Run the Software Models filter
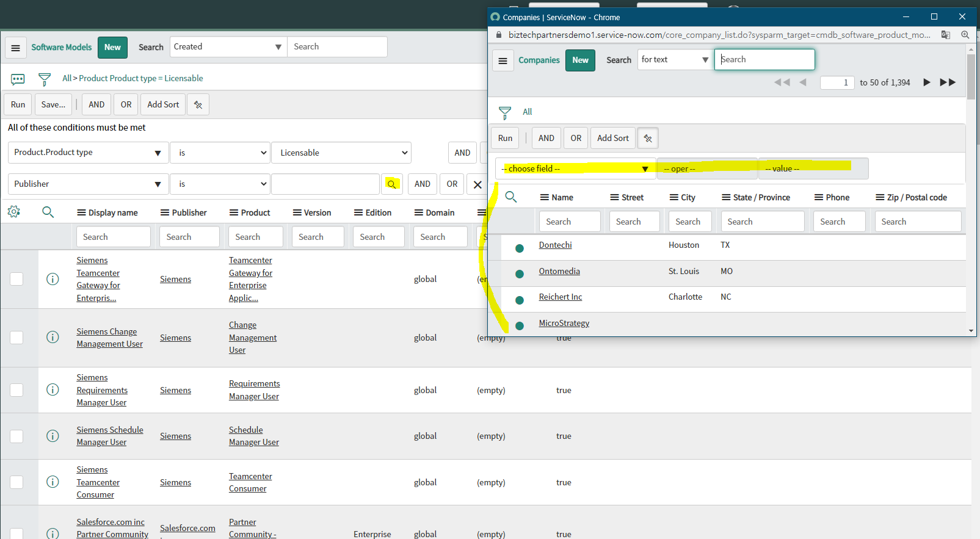 click(18, 104)
